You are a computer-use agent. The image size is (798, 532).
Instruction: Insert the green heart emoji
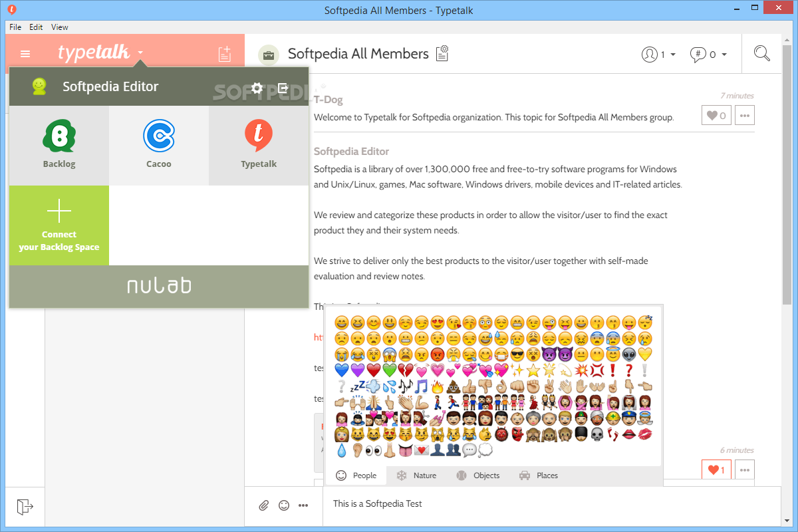pyautogui.click(x=390, y=370)
